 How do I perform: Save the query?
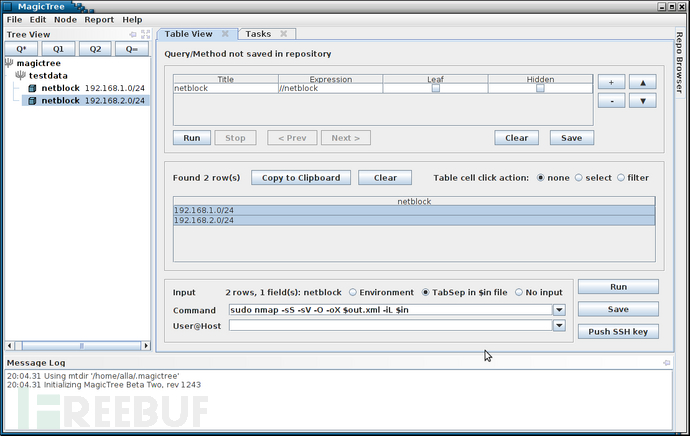pos(572,138)
